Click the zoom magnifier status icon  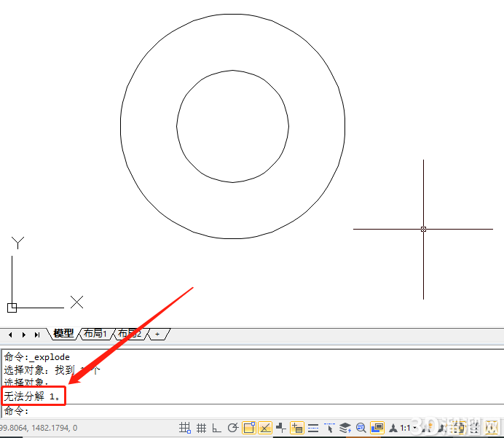coord(361,428)
